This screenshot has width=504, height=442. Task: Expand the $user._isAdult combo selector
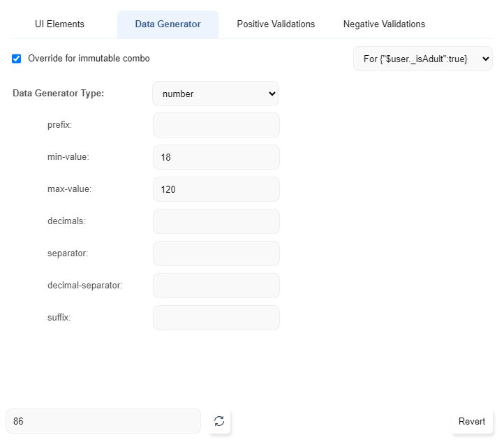coord(422,59)
